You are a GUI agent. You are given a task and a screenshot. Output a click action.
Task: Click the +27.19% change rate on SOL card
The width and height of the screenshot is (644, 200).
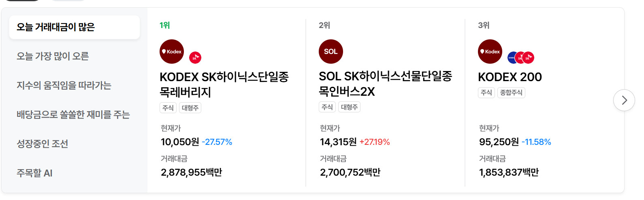375,142
